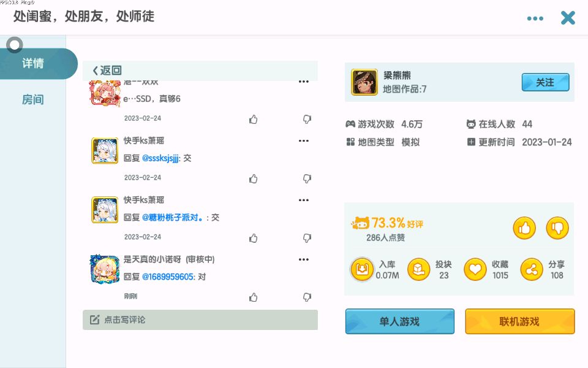
Task: Click the thumbs-down rating button for map
Action: (x=557, y=229)
